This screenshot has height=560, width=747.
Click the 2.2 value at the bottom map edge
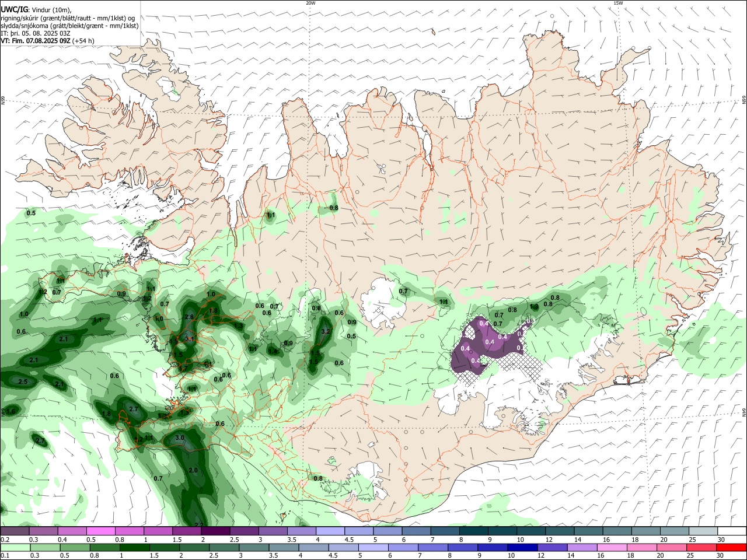tap(198, 524)
